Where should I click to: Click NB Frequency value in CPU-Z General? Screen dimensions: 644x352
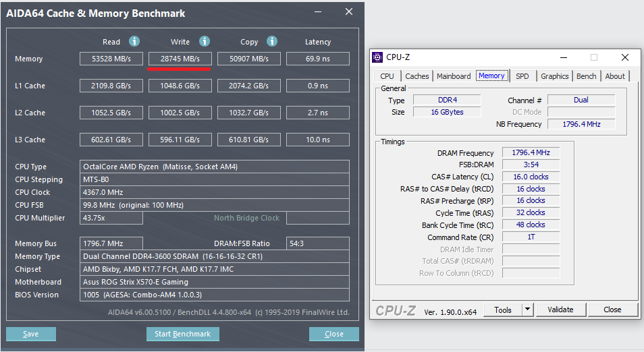click(x=581, y=124)
